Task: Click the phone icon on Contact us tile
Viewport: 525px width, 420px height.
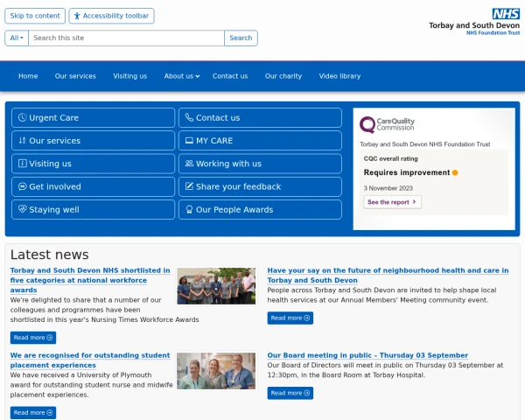Action: tap(189, 117)
